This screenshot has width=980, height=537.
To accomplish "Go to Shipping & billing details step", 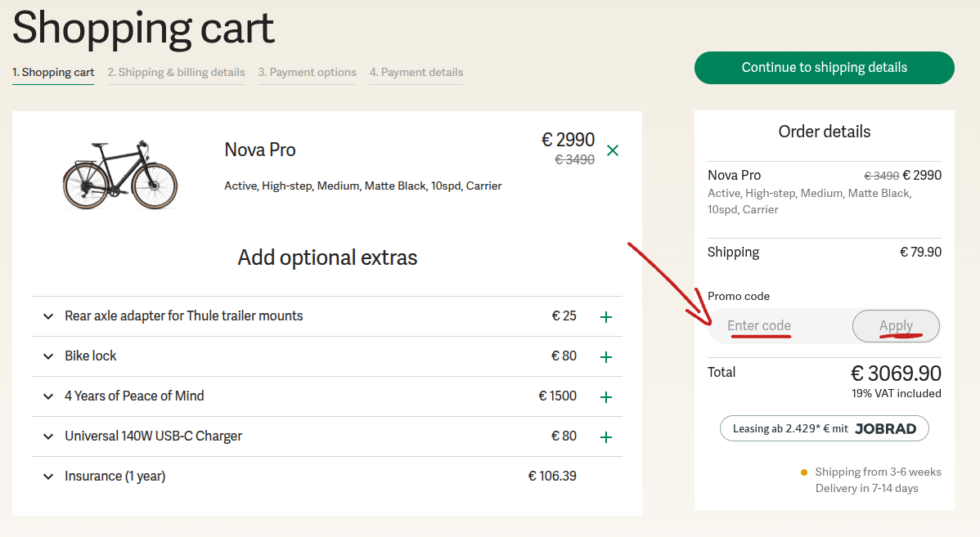I will coord(176,73).
